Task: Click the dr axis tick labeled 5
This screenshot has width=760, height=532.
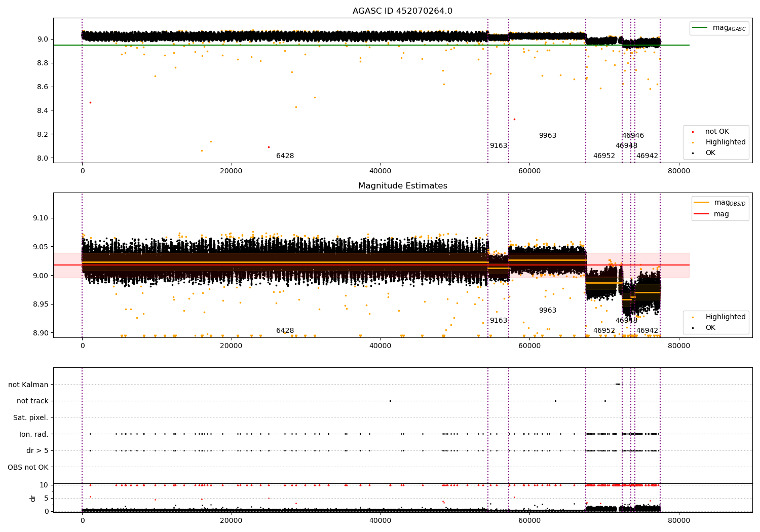Action: pos(46,499)
